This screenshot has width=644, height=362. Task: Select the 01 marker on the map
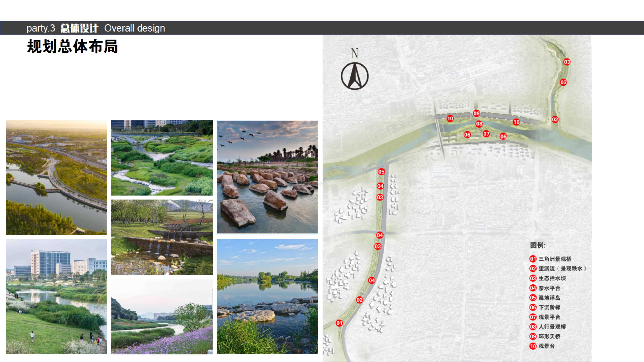pyautogui.click(x=339, y=323)
